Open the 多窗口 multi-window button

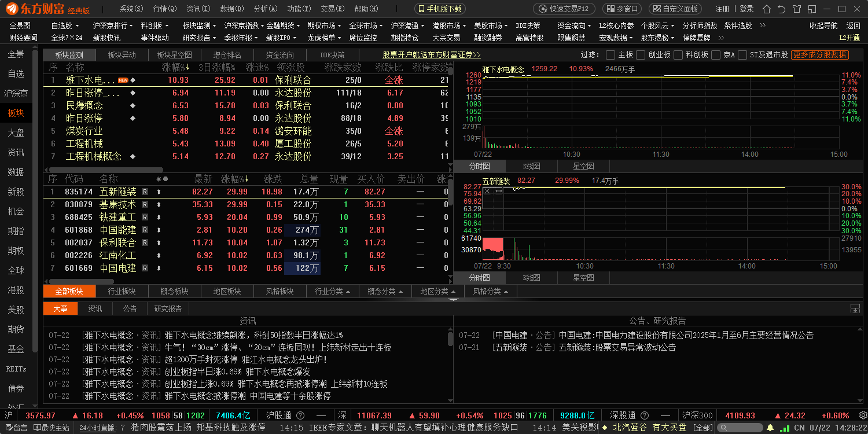(x=622, y=9)
